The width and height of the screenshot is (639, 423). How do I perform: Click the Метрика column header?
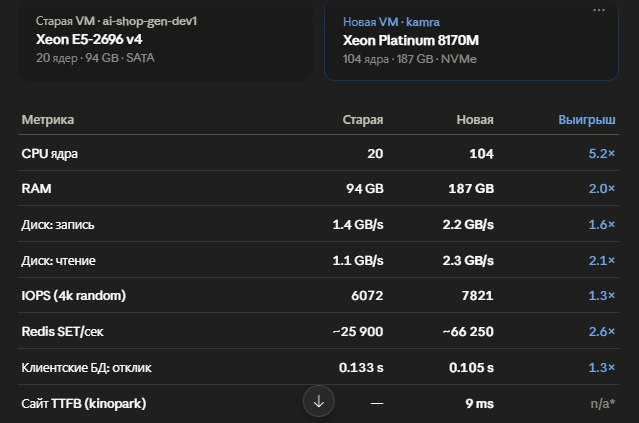[x=48, y=120]
